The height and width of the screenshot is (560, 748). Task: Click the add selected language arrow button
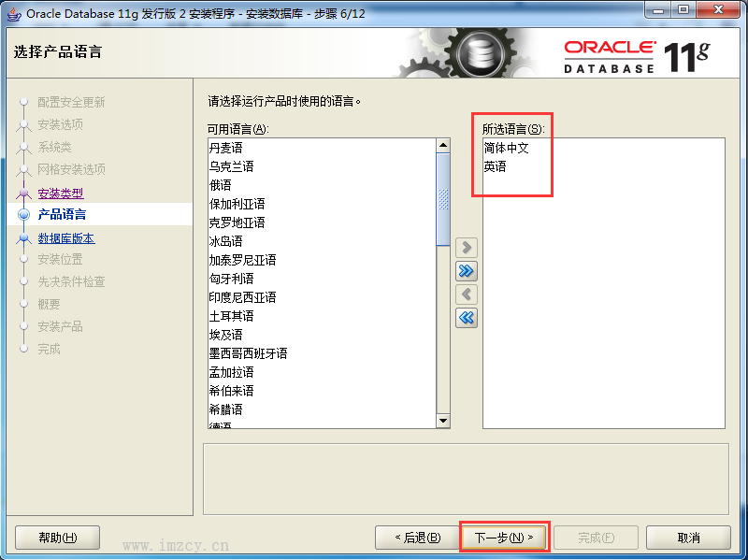coord(466,247)
